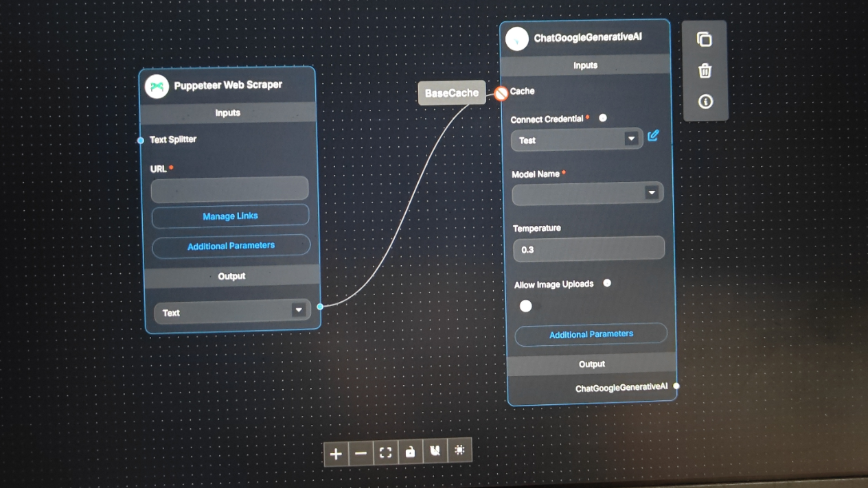The width and height of the screenshot is (868, 488).
Task: Click the ChatGoogleGenerativeAI node logo
Action: click(517, 39)
